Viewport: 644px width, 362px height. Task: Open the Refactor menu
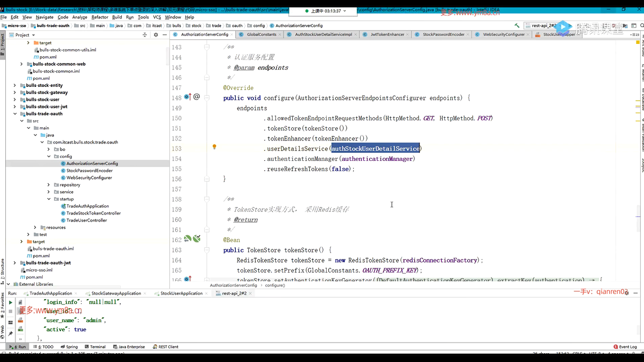100,17
